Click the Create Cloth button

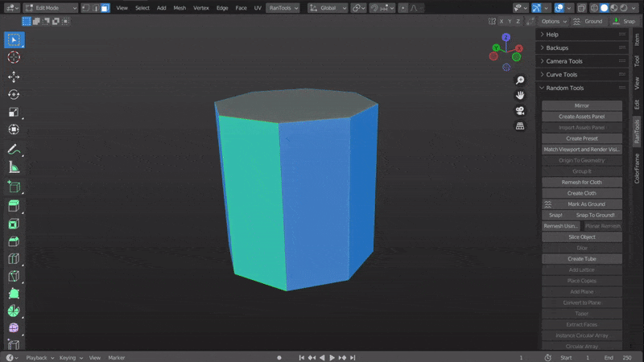pos(581,193)
